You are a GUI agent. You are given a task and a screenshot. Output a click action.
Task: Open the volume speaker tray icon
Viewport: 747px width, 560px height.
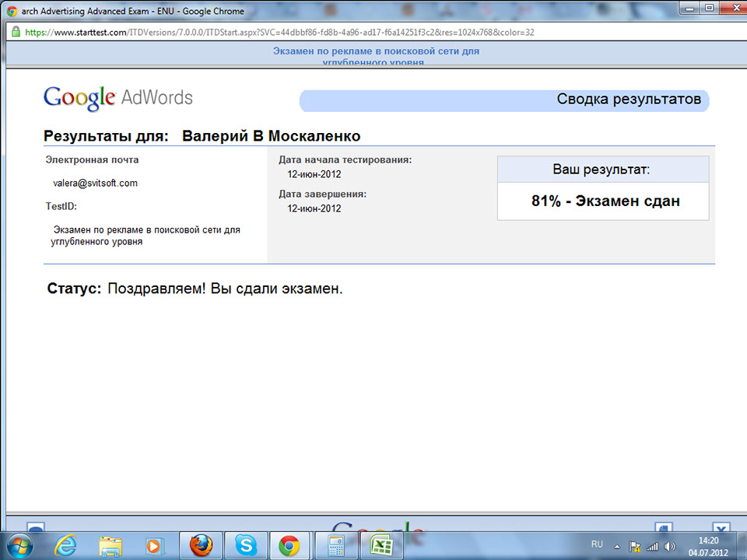670,547
